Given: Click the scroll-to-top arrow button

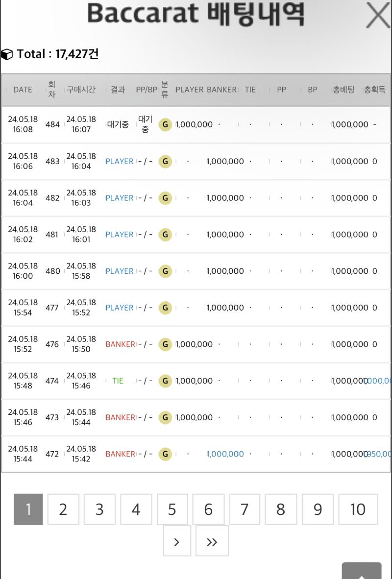Looking at the screenshot, I should coord(361,571).
